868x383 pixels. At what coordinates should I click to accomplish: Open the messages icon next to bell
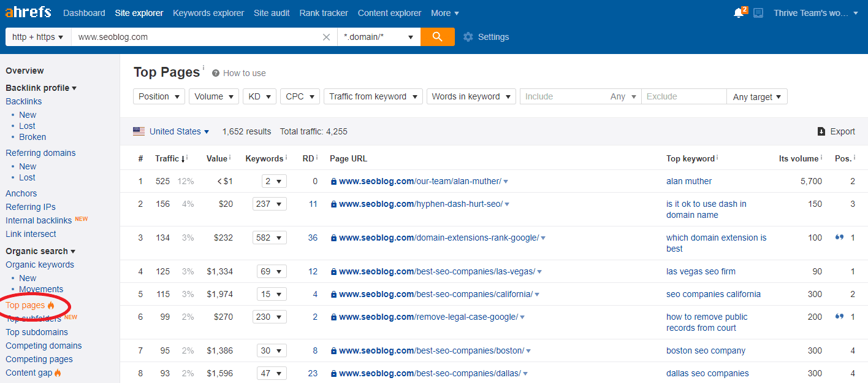758,13
